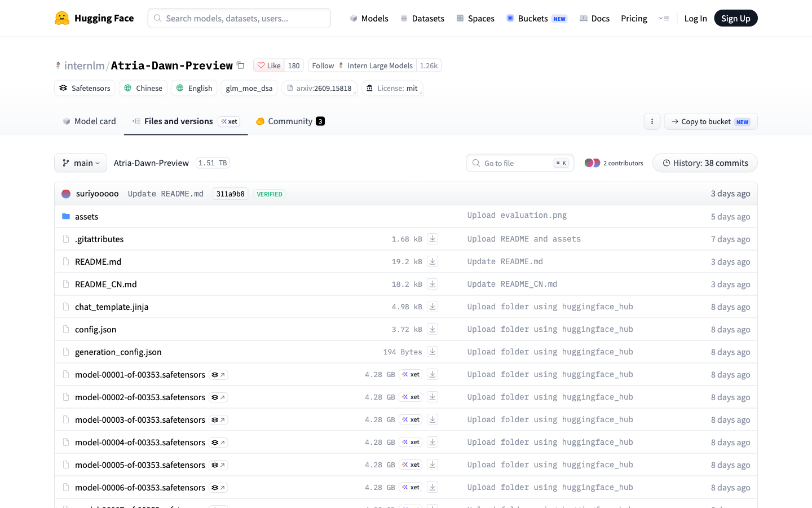
Task: Click the contributors avatars
Action: (592, 163)
